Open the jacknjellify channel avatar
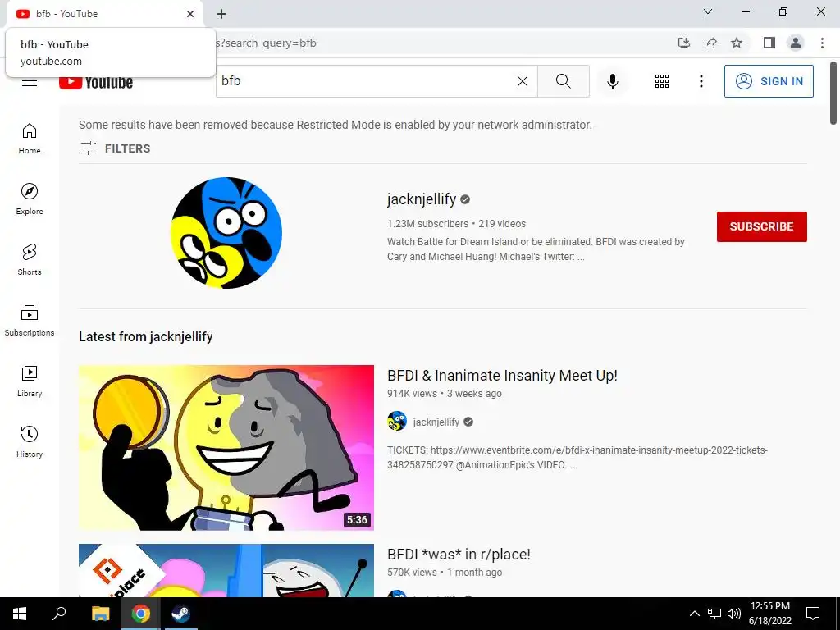 click(x=226, y=233)
